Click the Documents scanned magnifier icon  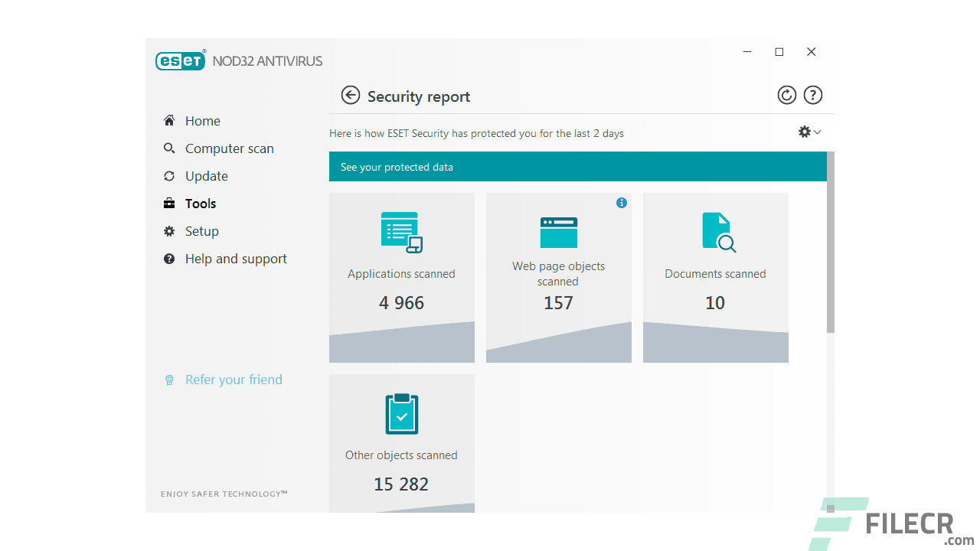(x=718, y=232)
